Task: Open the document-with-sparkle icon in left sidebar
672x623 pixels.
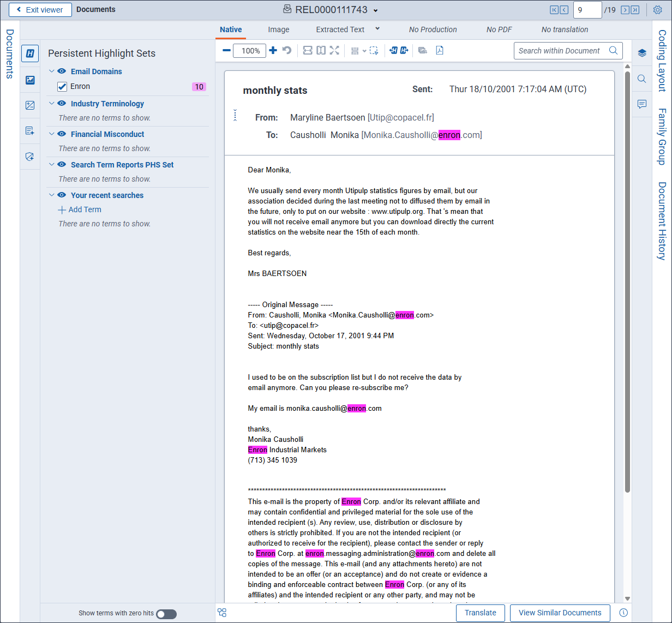Action: pos(30,131)
